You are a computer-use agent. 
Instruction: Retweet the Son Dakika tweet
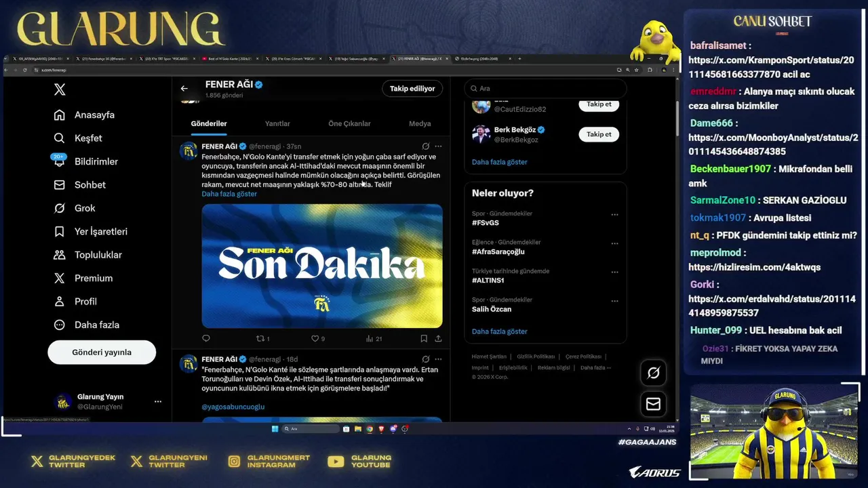click(x=262, y=338)
